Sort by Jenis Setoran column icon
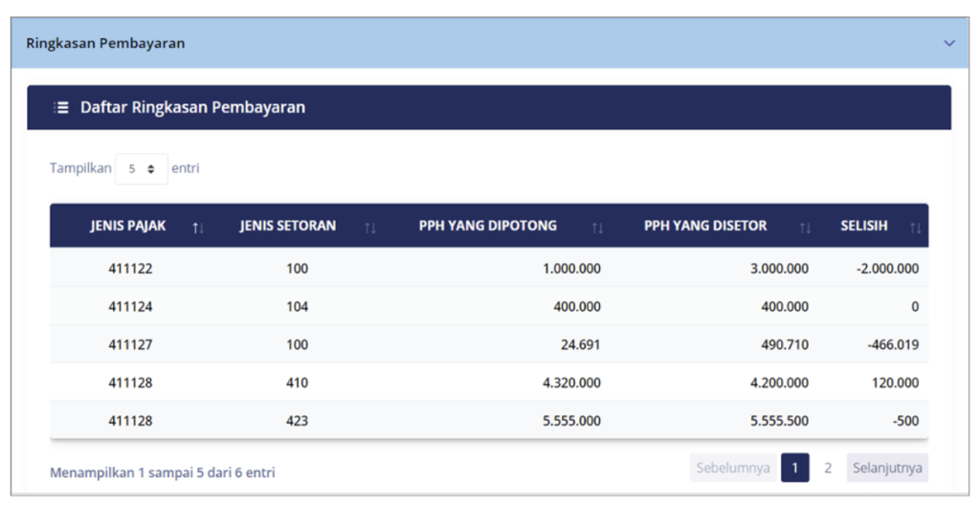This screenshot has height=505, width=980. click(370, 227)
